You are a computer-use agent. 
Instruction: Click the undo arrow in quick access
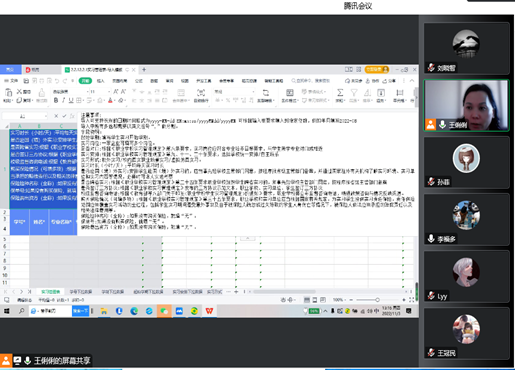click(57, 81)
